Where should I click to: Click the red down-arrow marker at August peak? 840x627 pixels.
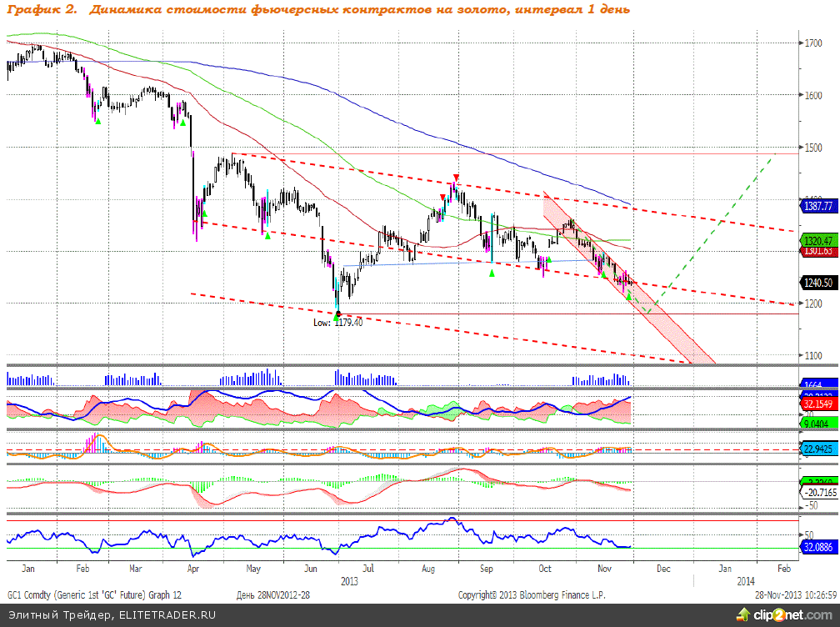point(455,177)
